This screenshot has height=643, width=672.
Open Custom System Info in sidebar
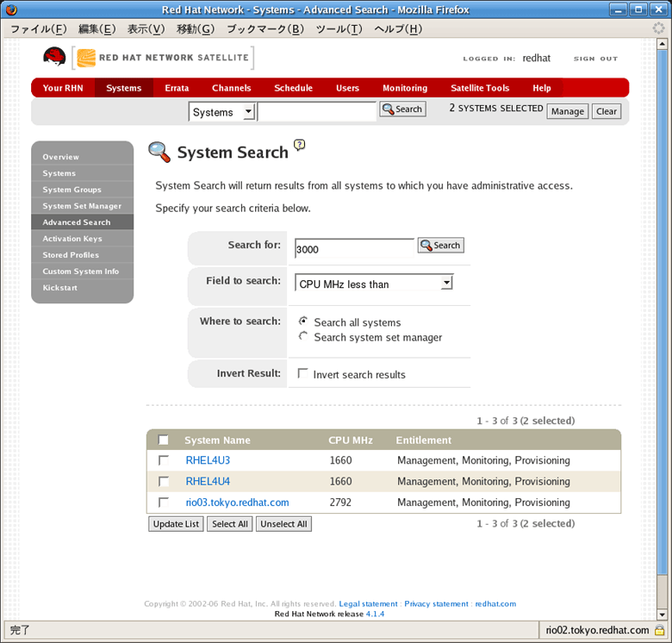(x=81, y=272)
